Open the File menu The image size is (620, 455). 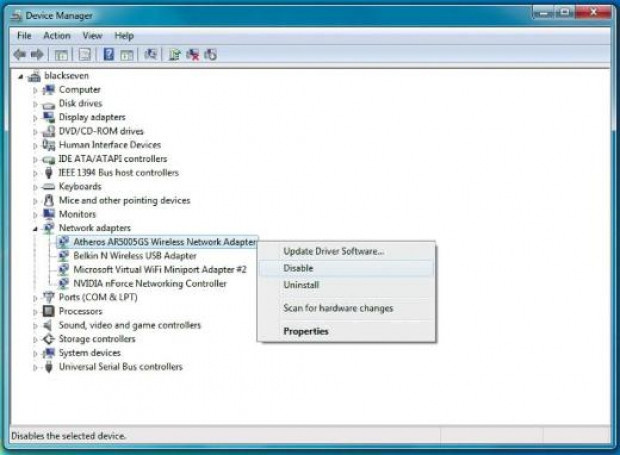click(24, 36)
